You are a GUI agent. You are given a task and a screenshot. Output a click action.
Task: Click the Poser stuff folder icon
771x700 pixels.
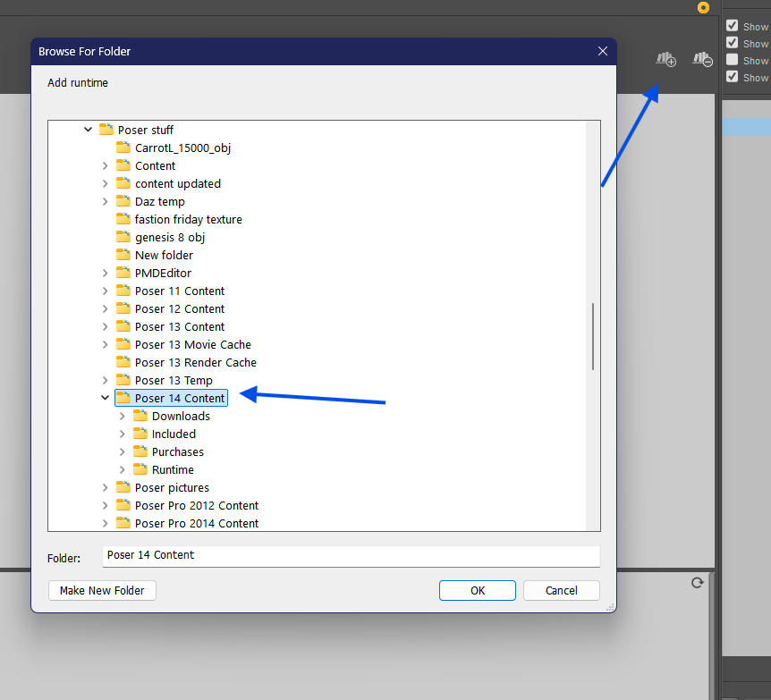coord(106,130)
